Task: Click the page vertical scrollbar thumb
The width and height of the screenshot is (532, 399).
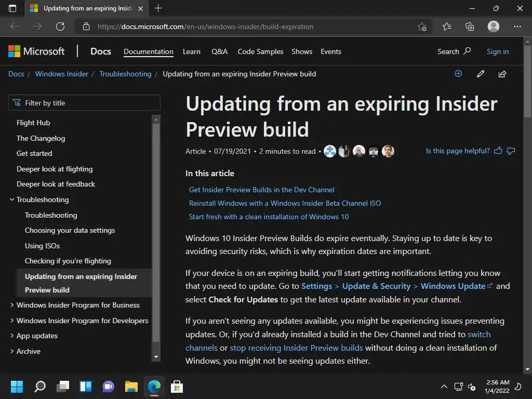Action: pos(527,82)
